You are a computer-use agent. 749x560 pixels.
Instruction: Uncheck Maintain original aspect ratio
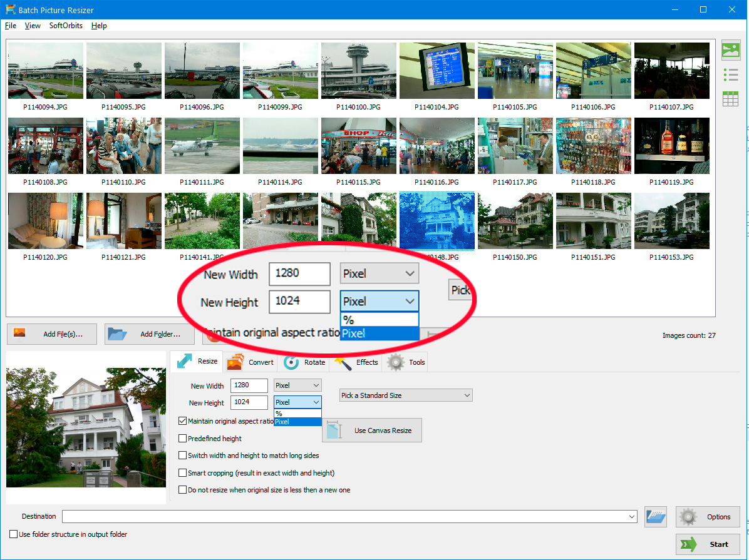tap(183, 421)
